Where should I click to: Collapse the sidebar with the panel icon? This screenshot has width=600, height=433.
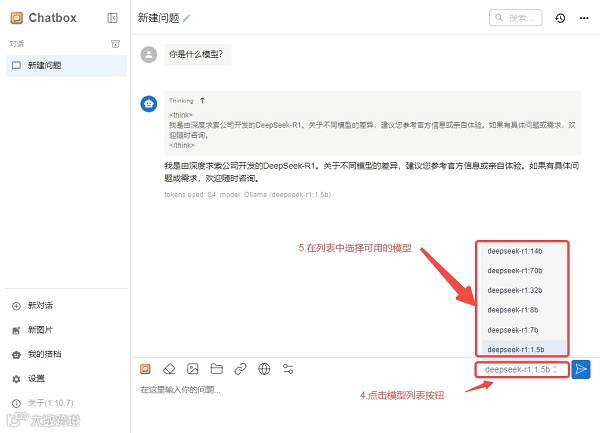tap(112, 18)
